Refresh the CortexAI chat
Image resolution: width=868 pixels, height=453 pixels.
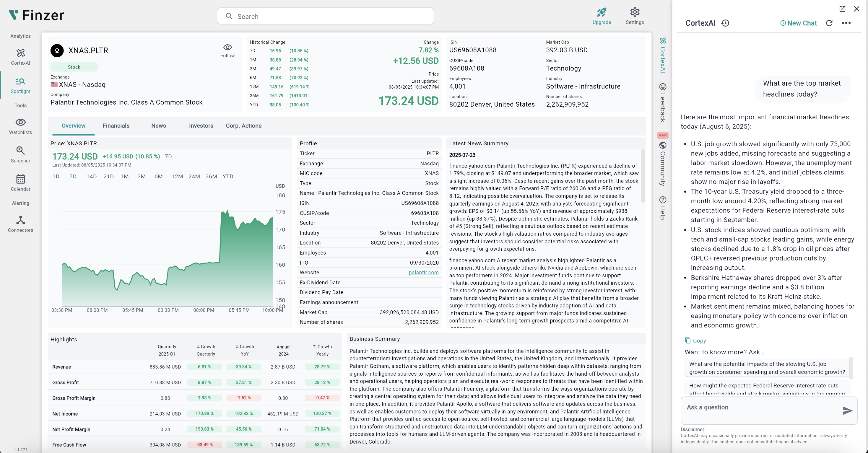tap(829, 23)
